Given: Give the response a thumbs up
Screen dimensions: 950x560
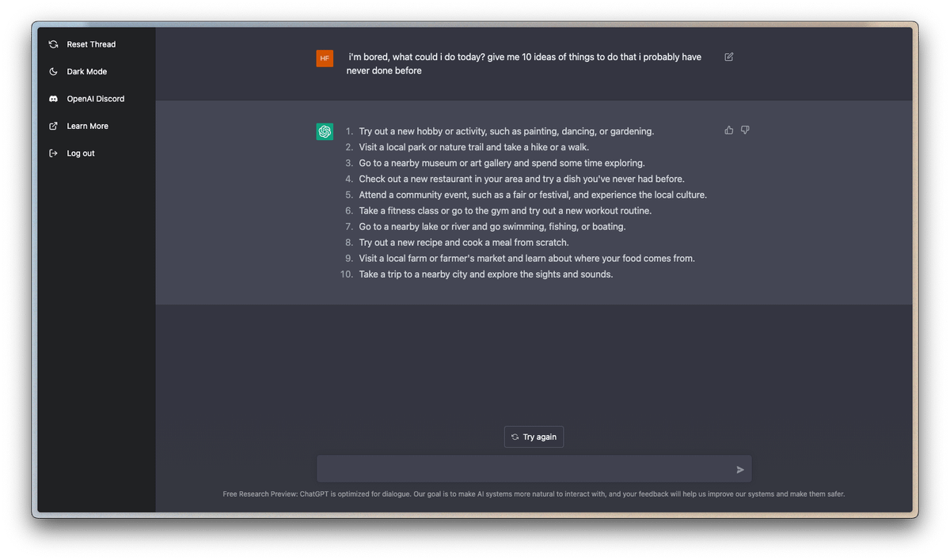Looking at the screenshot, I should click(729, 130).
